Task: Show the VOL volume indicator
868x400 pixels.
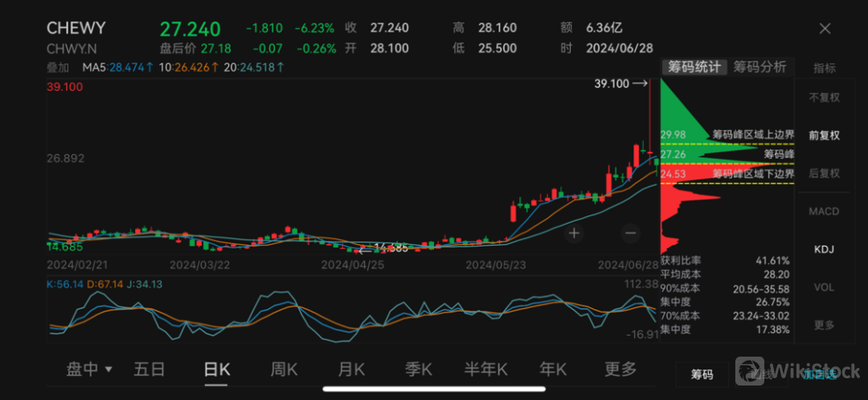Action: tap(824, 288)
